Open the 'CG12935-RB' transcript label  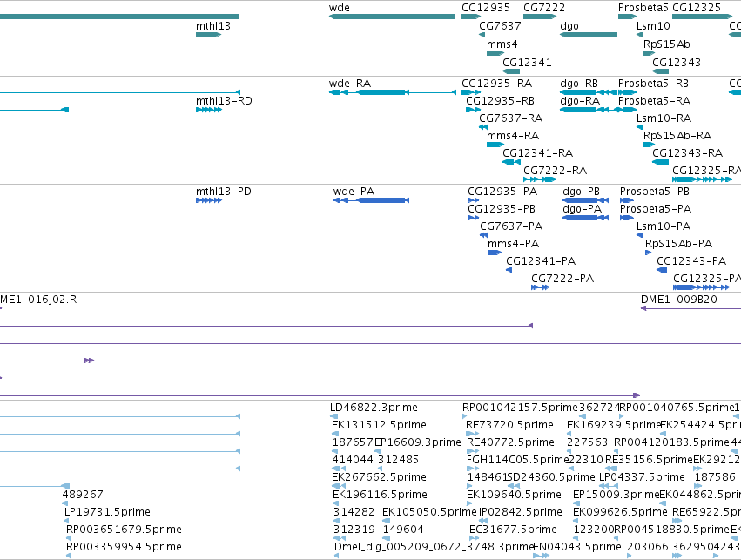(x=500, y=101)
